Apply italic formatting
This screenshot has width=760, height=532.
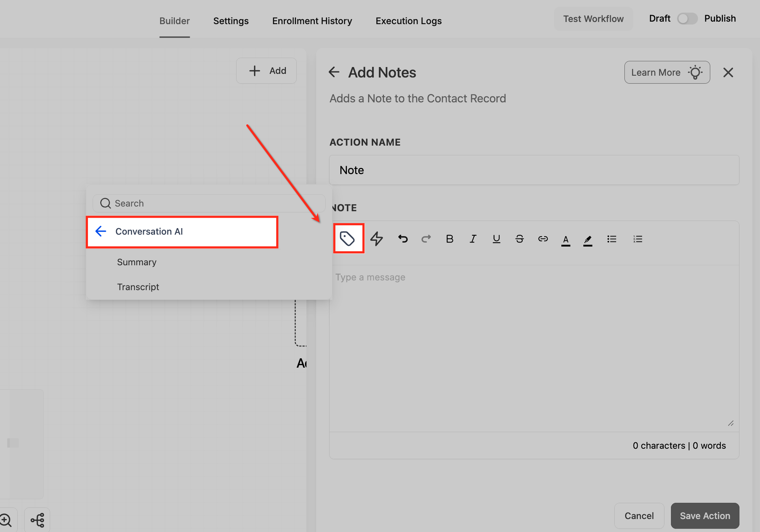point(473,239)
